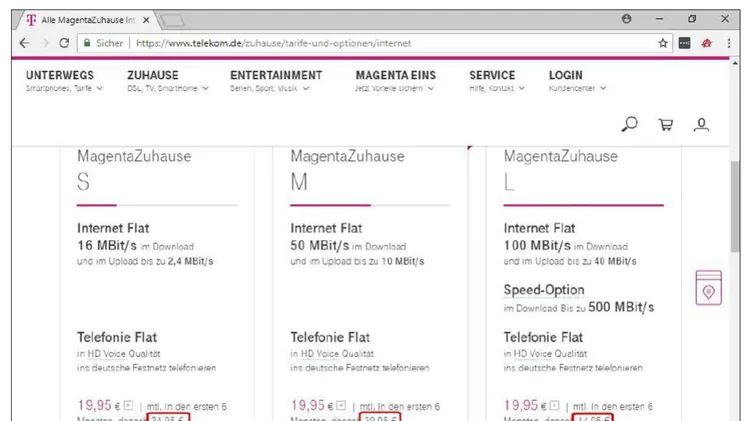Click Telefonie Flat heading in M card
Viewport: 750px width, 421px height.
pos(330,337)
